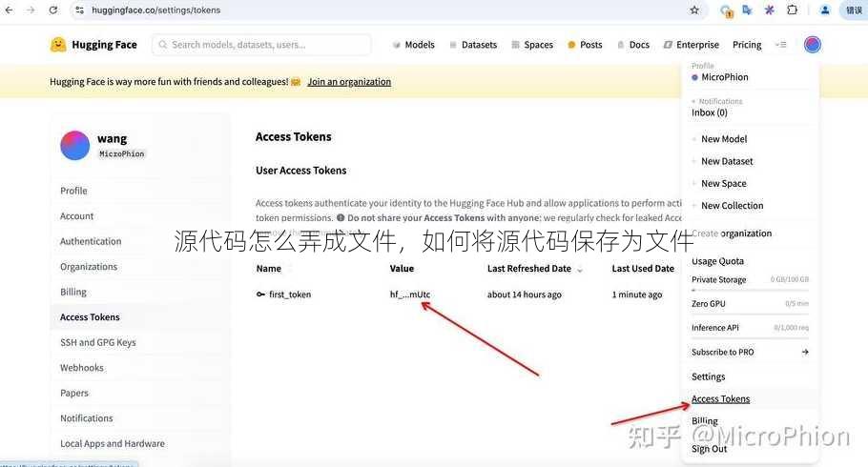Screen dimensions: 868x467
Task: Click the Join an organization link
Action: click(x=349, y=82)
